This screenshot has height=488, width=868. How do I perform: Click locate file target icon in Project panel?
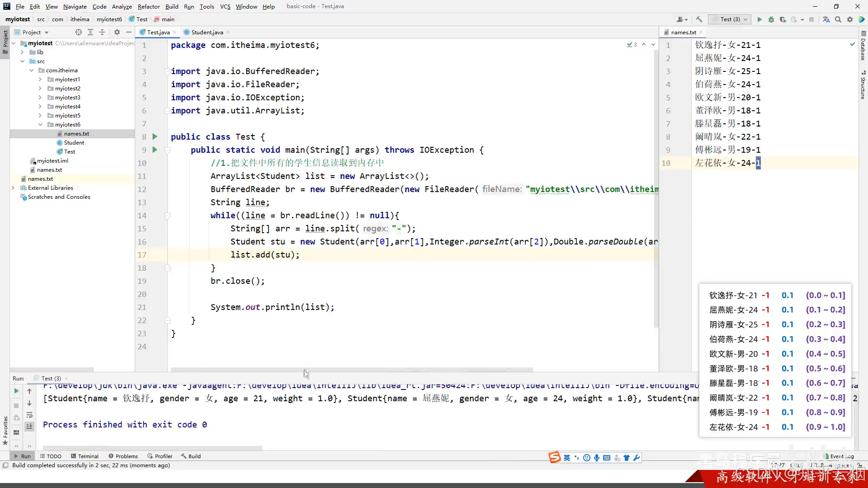[x=79, y=32]
